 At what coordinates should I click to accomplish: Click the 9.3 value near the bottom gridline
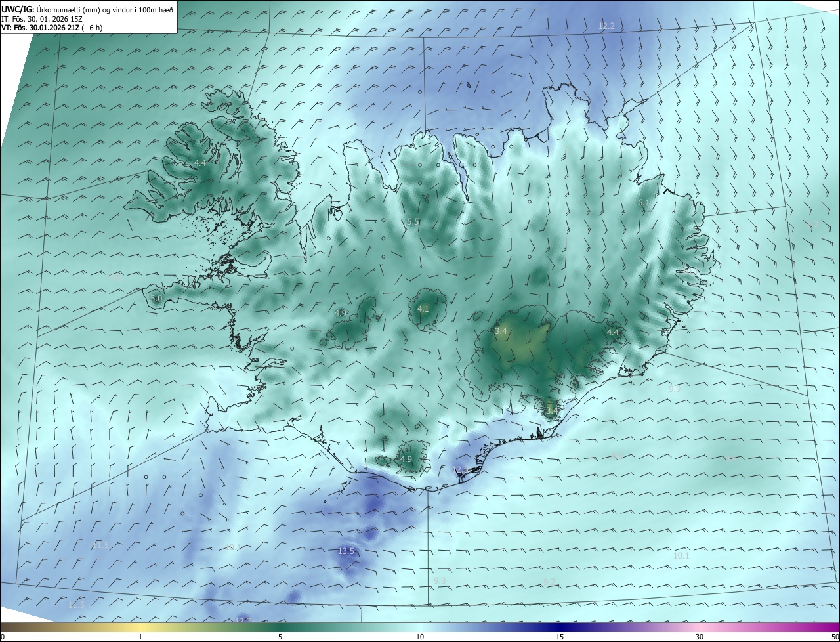[x=440, y=581]
